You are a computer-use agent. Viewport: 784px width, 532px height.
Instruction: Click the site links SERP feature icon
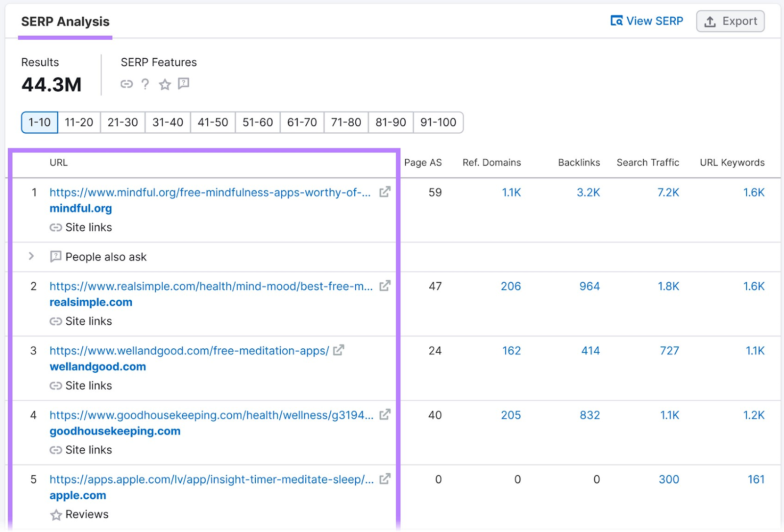click(126, 84)
